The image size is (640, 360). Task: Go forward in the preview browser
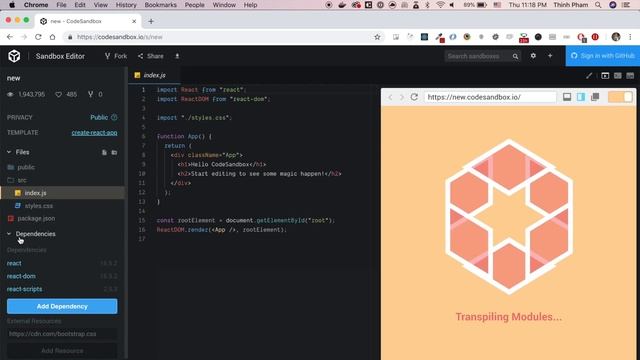point(402,97)
